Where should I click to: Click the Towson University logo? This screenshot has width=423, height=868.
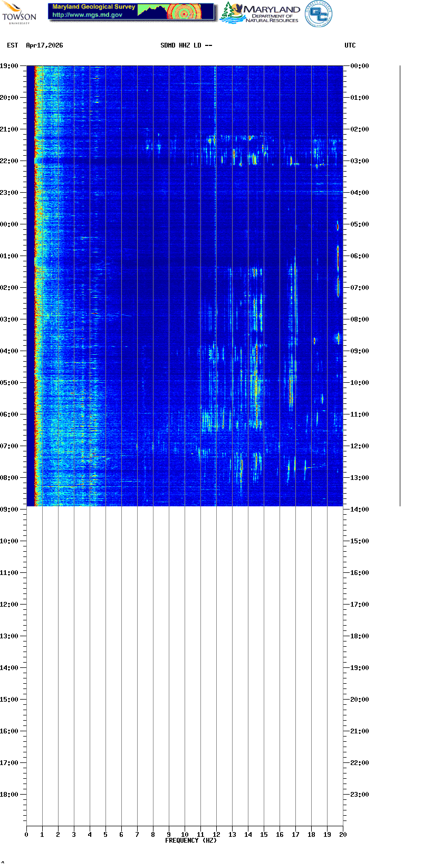(19, 12)
